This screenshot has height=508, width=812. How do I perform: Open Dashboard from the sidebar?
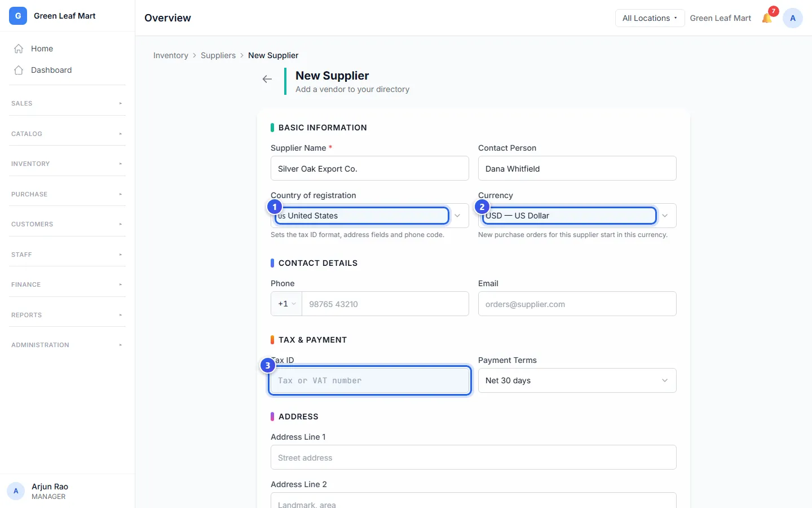[x=68, y=70]
